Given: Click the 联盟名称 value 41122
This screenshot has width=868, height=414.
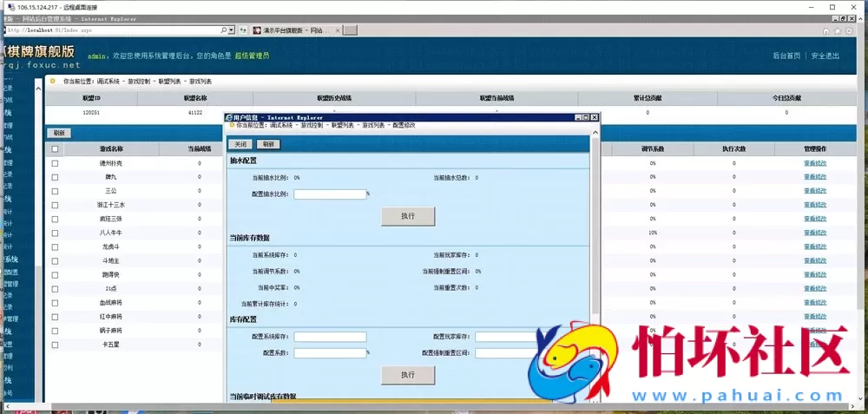Looking at the screenshot, I should [x=194, y=112].
